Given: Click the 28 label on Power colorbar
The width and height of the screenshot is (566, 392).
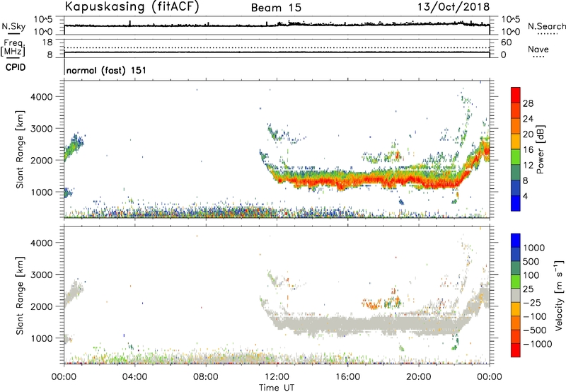Looking at the screenshot, I should 528,103.
